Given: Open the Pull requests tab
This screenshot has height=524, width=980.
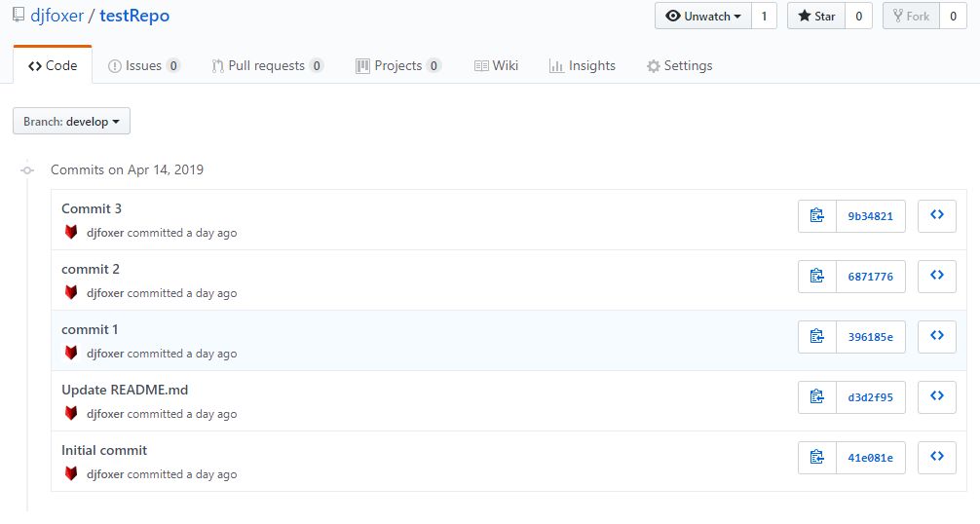Looking at the screenshot, I should click(x=267, y=66).
